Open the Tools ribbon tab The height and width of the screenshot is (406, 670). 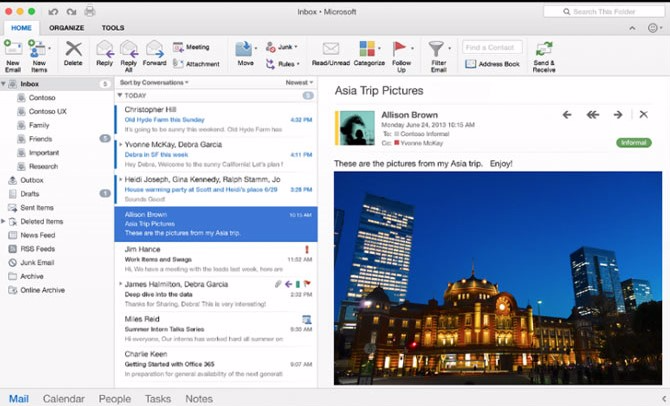point(113,28)
